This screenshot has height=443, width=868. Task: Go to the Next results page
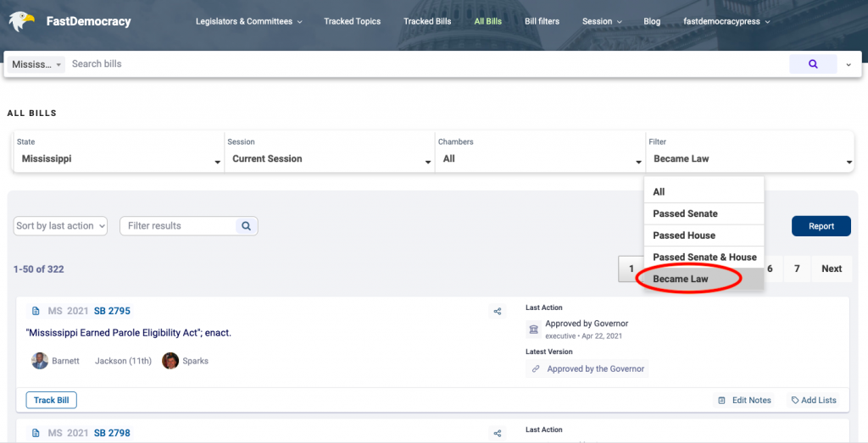click(831, 269)
